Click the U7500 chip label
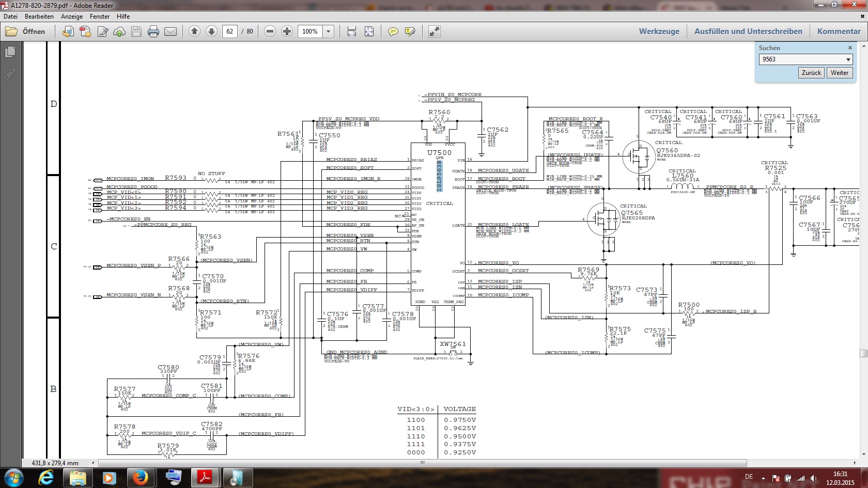This screenshot has height=488, width=868. tap(439, 153)
